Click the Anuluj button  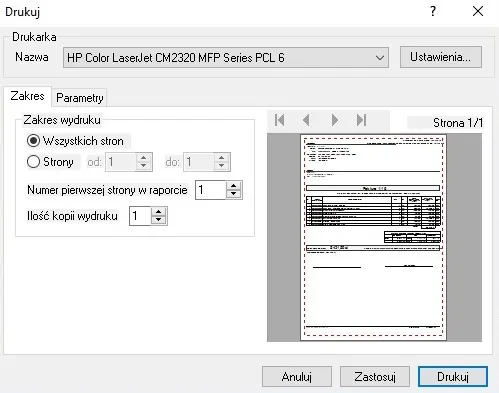tap(297, 377)
